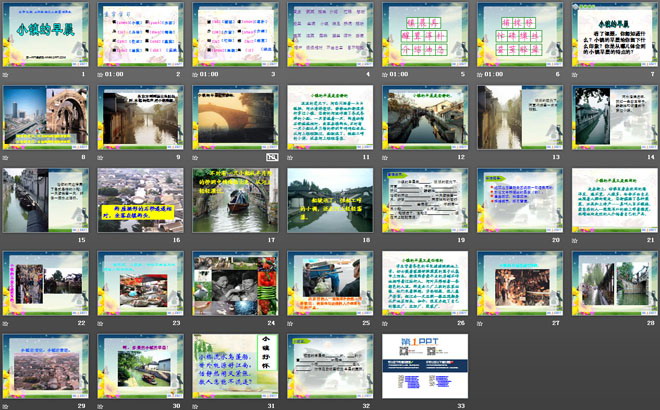Click the animation star icon under slide 6
Viewport: 660px width, 410px height.
(479, 75)
